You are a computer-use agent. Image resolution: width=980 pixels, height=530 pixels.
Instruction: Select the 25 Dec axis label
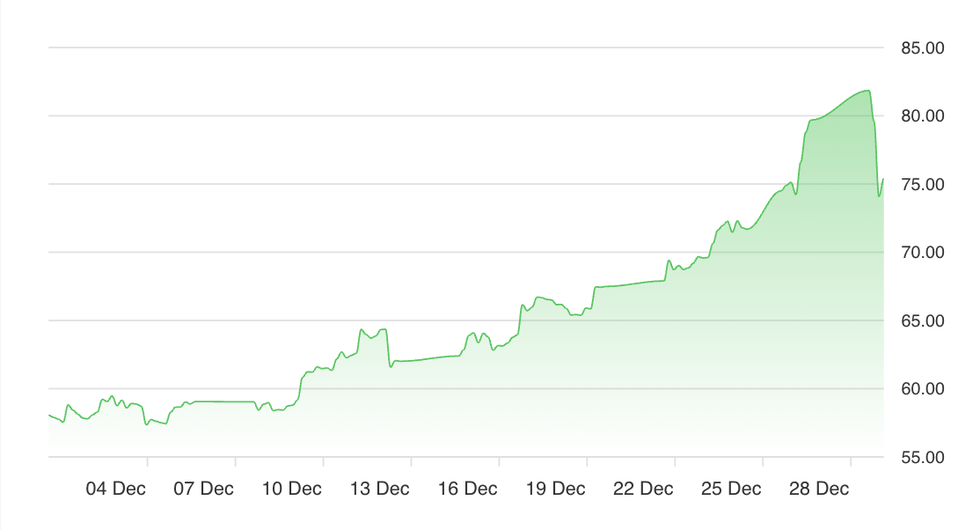click(732, 489)
